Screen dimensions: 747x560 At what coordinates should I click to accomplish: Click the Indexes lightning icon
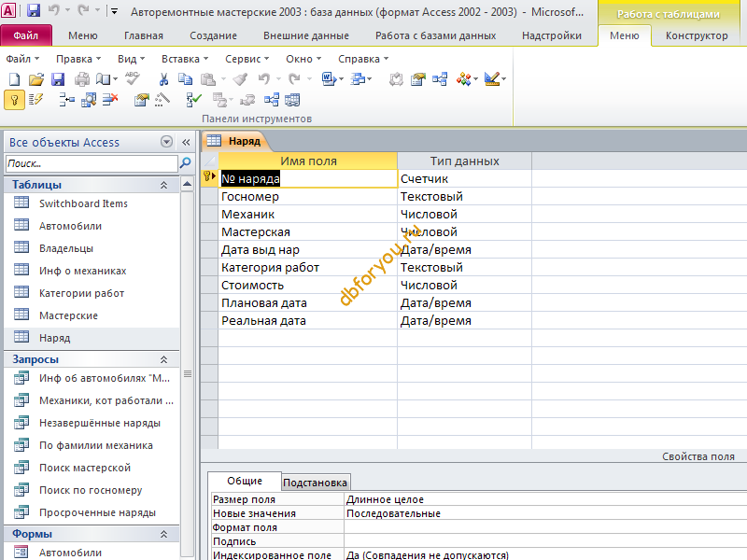click(x=35, y=100)
